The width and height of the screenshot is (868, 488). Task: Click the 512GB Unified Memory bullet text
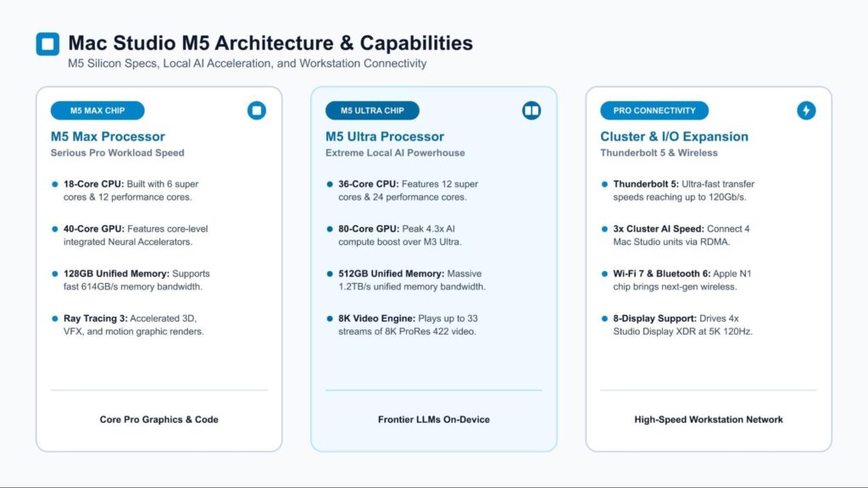(412, 280)
